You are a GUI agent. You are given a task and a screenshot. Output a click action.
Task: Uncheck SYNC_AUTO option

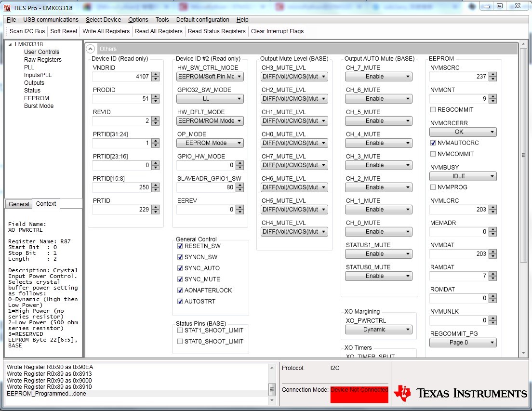pos(180,268)
